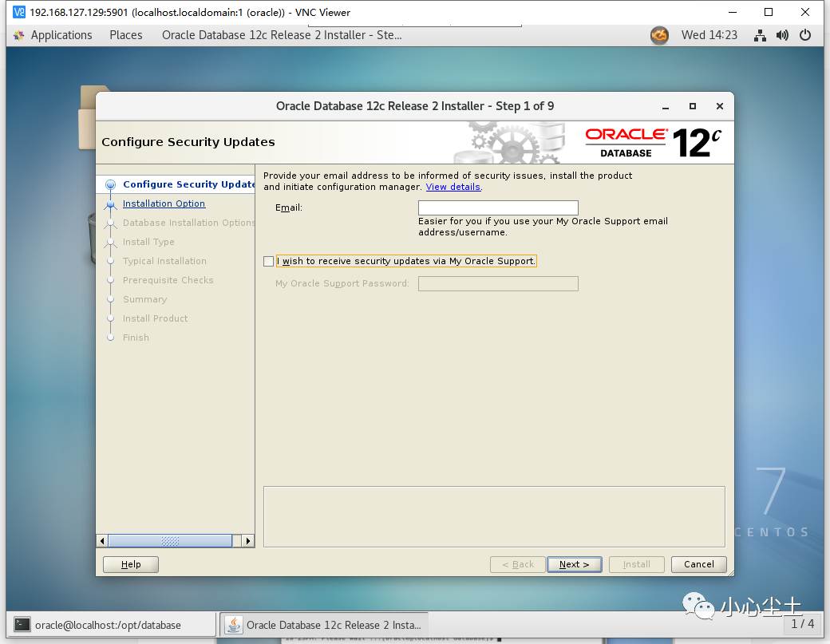830x644 pixels.
Task: Close the Oracle installer window
Action: (x=719, y=106)
